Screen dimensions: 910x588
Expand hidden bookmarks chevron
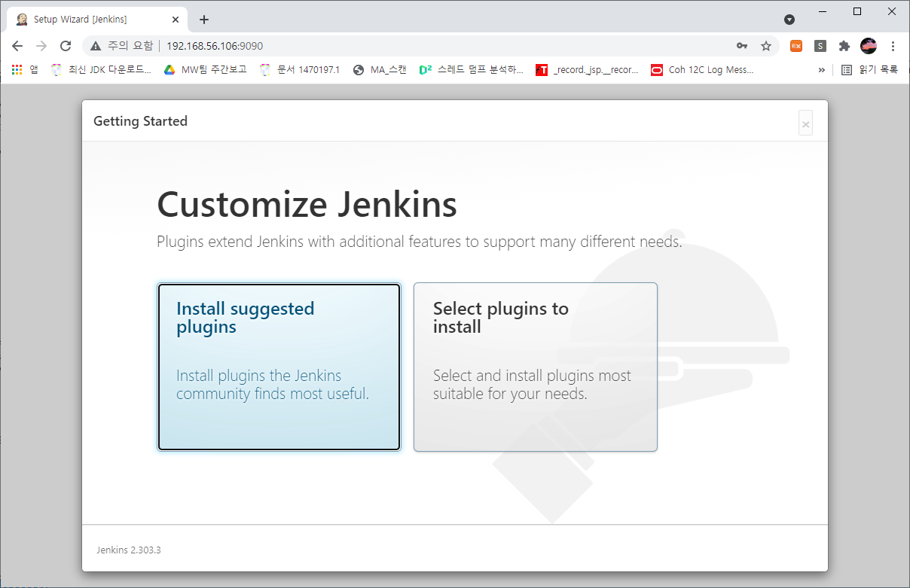(x=821, y=70)
